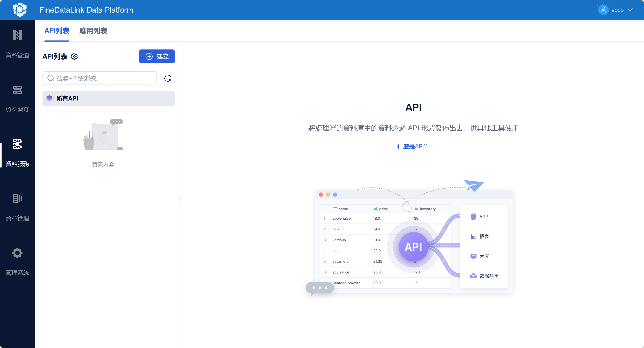Viewport: 644px width, 348px height.
Task: Open the 資料管道 data pipeline sidebar icon
Action: coord(17,36)
